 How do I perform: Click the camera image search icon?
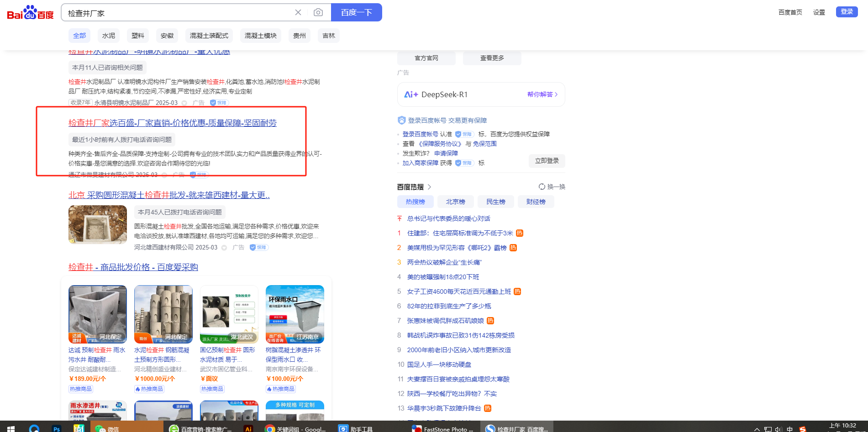click(x=318, y=12)
